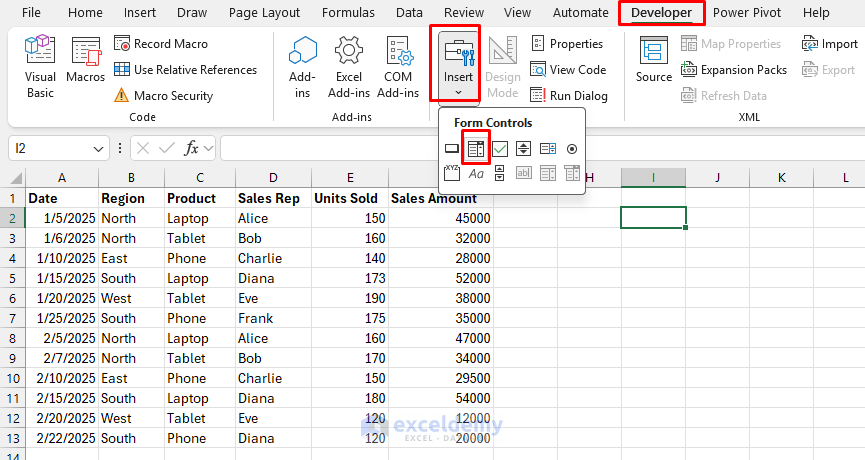Select the Combo Drop-Down Edit control

(572, 173)
